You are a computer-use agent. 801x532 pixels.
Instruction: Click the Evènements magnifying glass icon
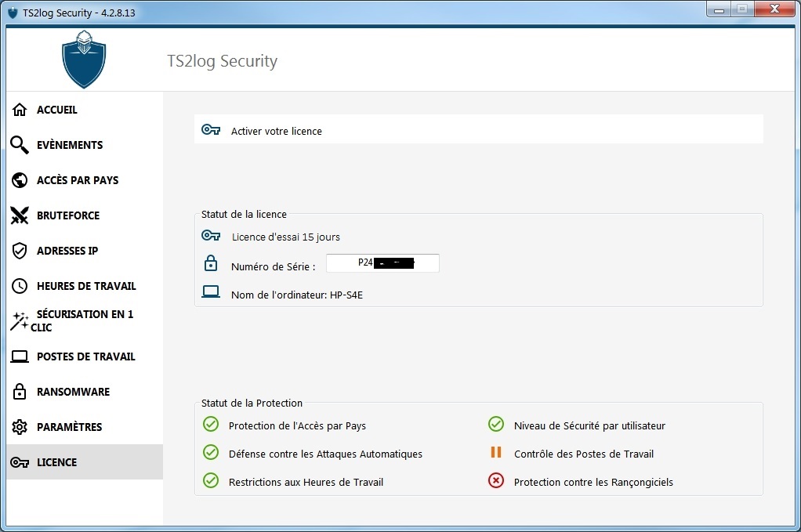click(x=20, y=145)
